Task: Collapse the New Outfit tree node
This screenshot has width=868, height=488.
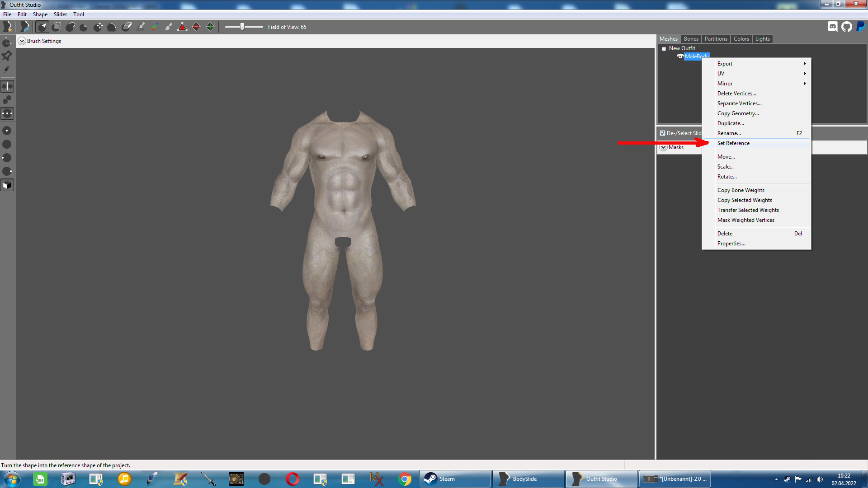Action: (x=664, y=49)
